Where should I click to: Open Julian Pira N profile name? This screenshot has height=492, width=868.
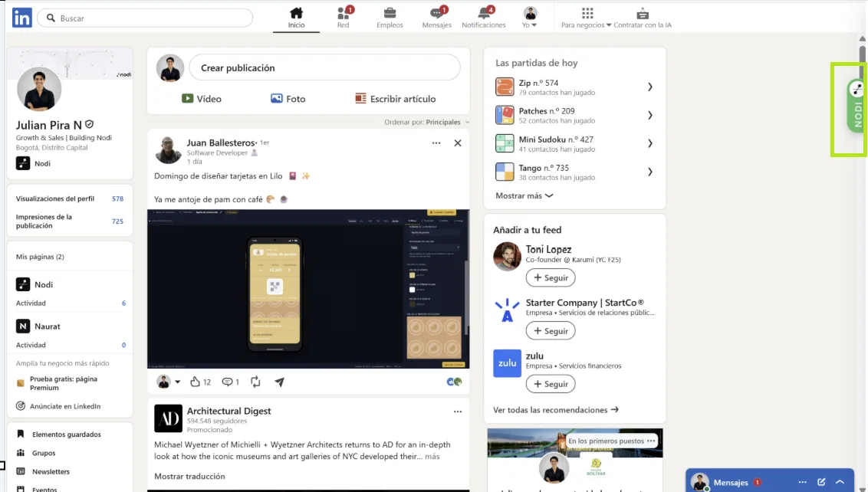tap(49, 125)
